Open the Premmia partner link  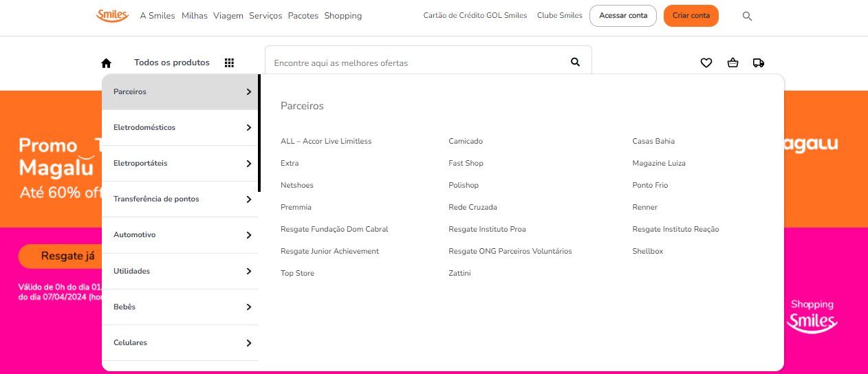click(296, 207)
